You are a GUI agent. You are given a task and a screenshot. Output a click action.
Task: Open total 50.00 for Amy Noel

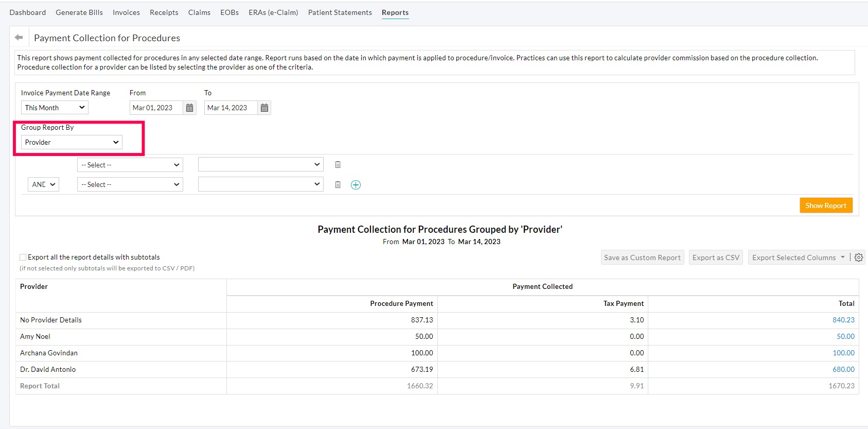[x=845, y=336]
